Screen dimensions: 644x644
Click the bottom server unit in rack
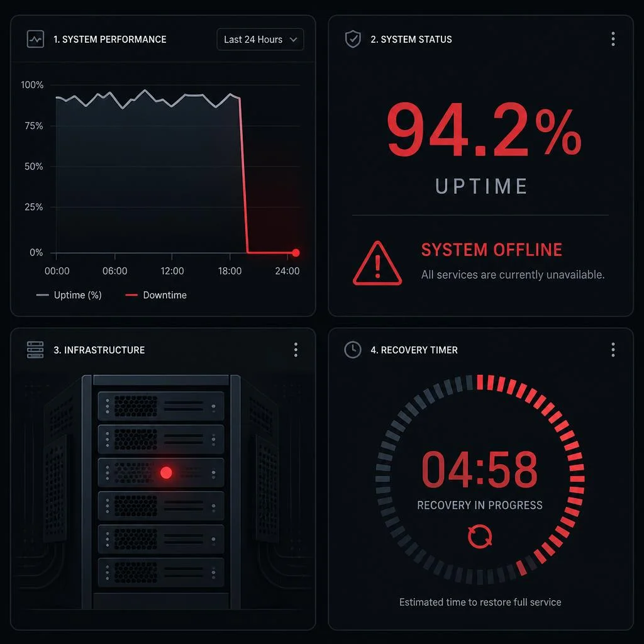tap(161, 572)
